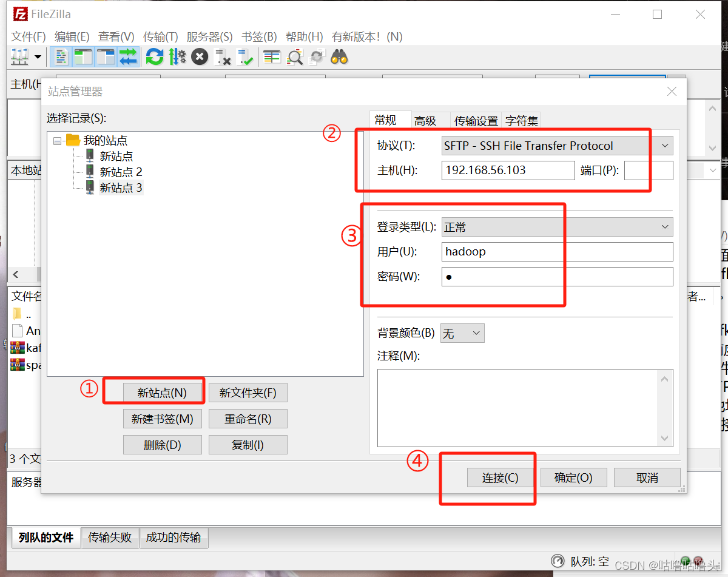
Task: Toggle process queue icon
Action: point(177,57)
